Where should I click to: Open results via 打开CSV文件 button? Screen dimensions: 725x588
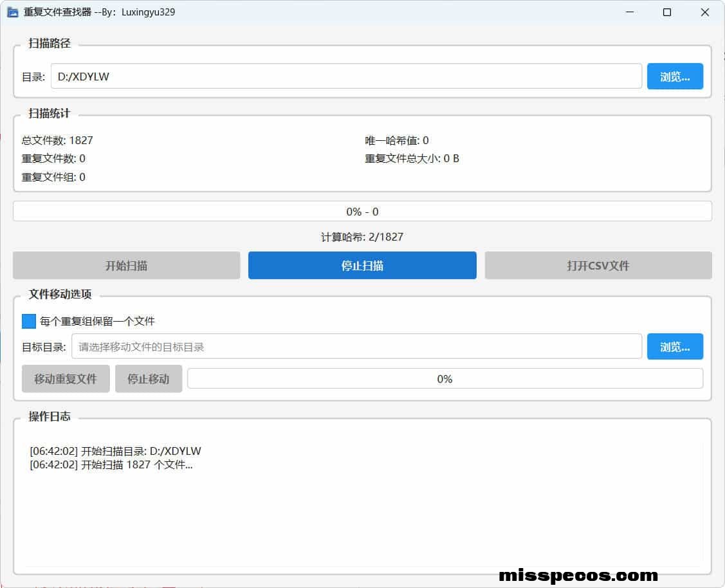pos(598,266)
